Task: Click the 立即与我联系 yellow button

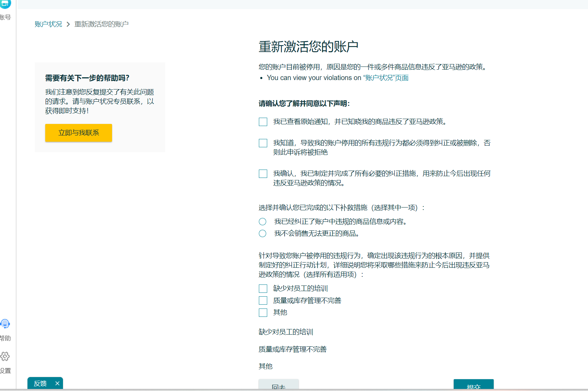Action: (x=79, y=133)
